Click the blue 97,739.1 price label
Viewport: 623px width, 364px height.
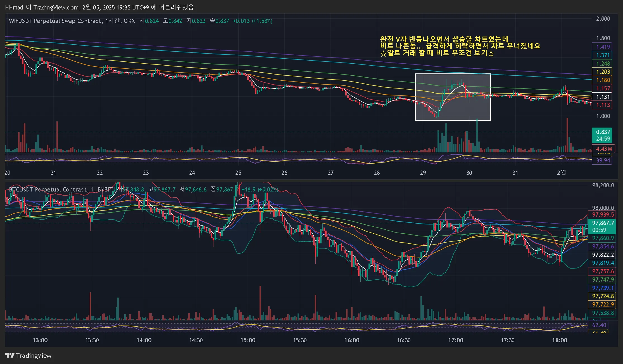(x=603, y=288)
